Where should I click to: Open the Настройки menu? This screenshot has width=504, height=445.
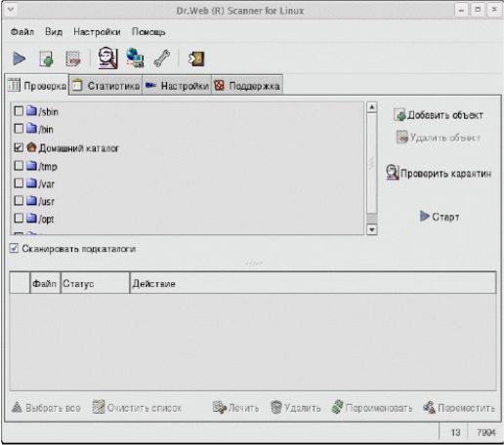pyautogui.click(x=97, y=32)
